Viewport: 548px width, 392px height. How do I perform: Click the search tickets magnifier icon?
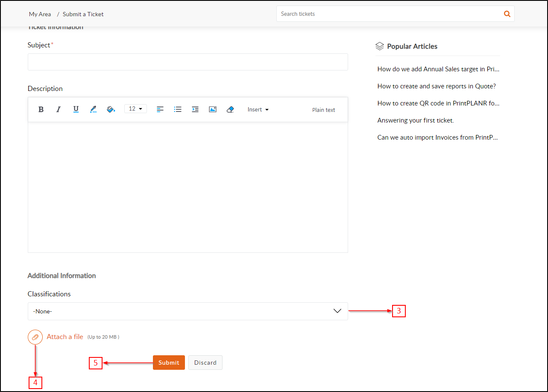pos(507,14)
